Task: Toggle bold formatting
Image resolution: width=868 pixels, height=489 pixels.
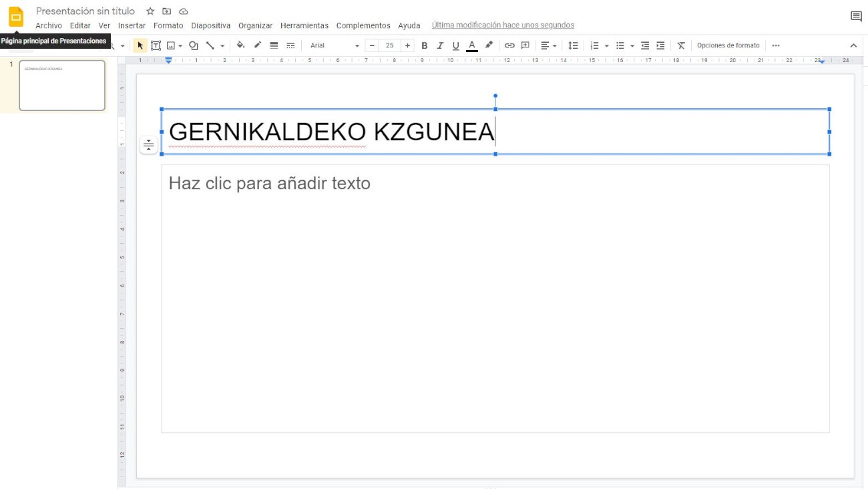Action: coord(424,45)
